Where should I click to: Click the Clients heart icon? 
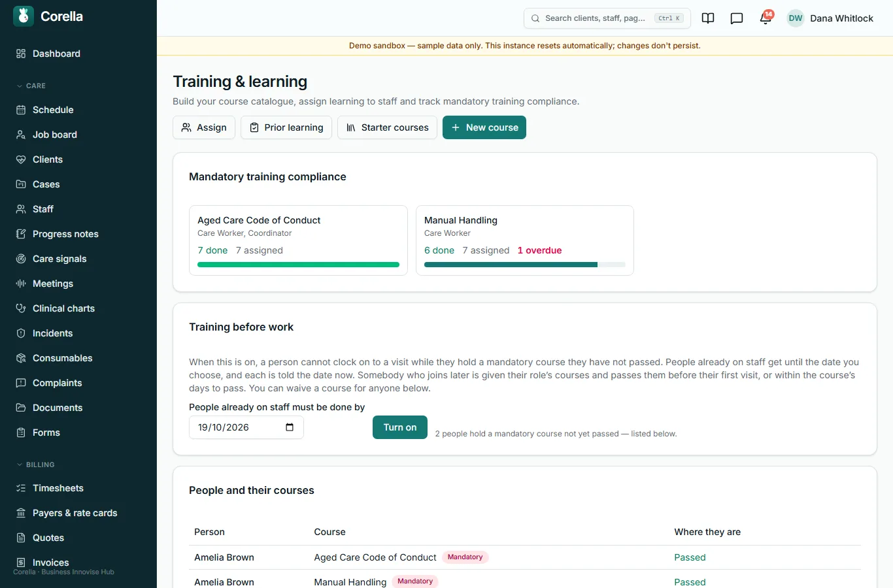[x=21, y=159]
